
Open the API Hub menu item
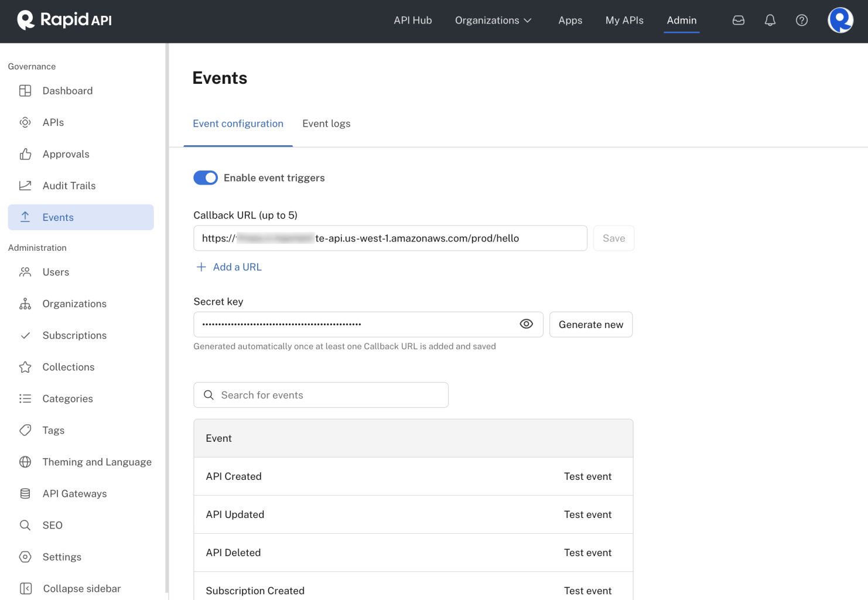(413, 21)
